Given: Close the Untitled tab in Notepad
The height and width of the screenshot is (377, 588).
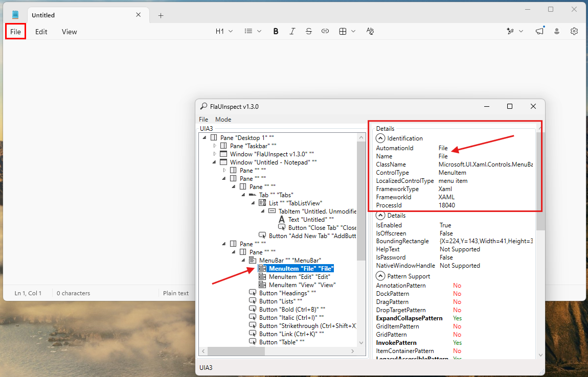Looking at the screenshot, I should 139,15.
